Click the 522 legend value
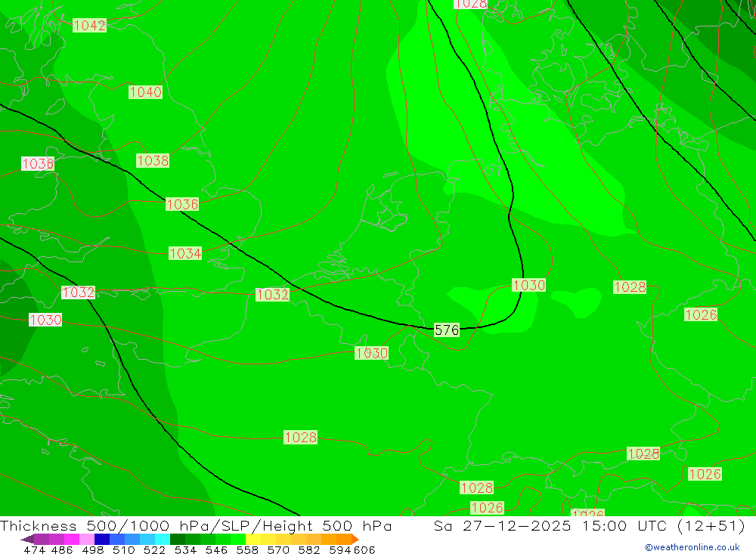 click(154, 549)
